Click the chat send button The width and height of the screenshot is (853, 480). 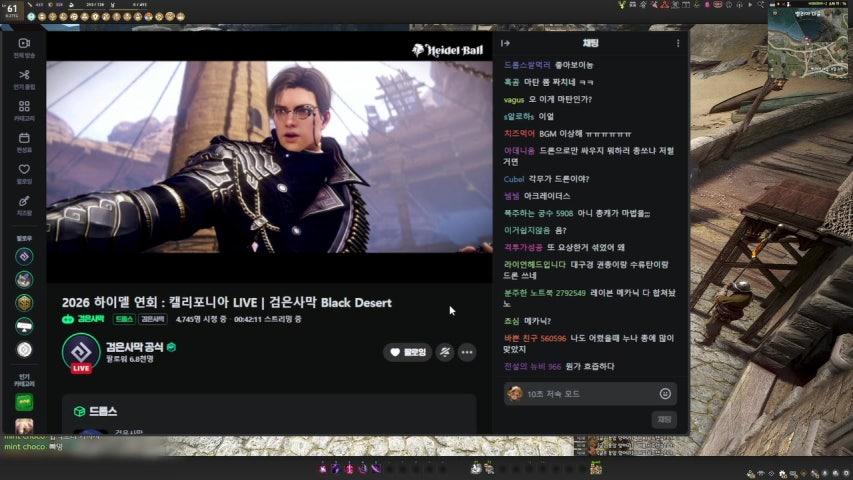(x=664, y=420)
